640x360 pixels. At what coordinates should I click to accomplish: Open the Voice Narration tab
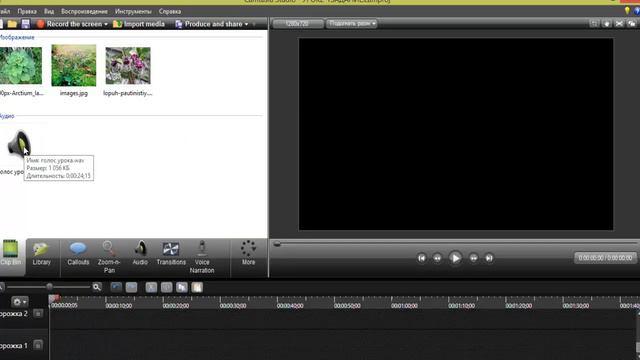tap(202, 257)
